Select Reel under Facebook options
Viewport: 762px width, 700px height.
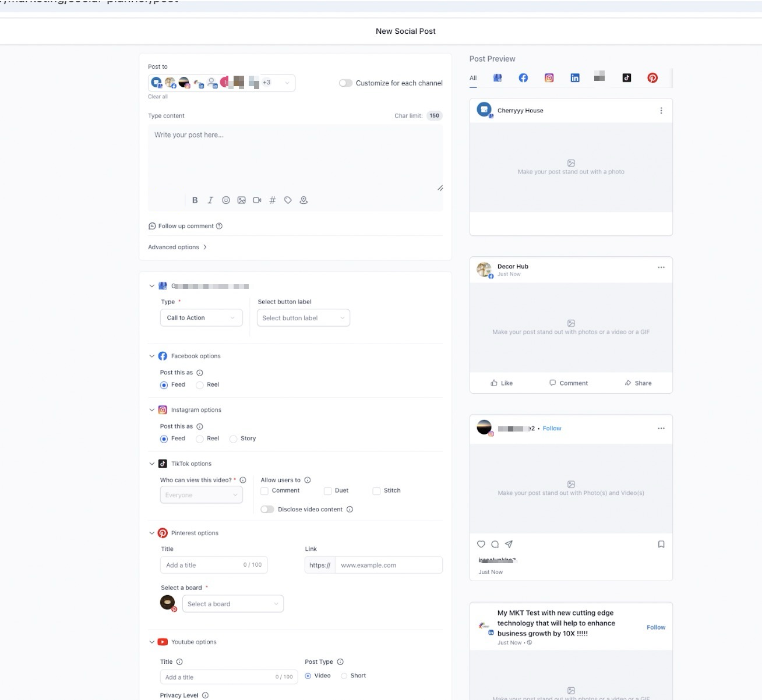(x=200, y=385)
